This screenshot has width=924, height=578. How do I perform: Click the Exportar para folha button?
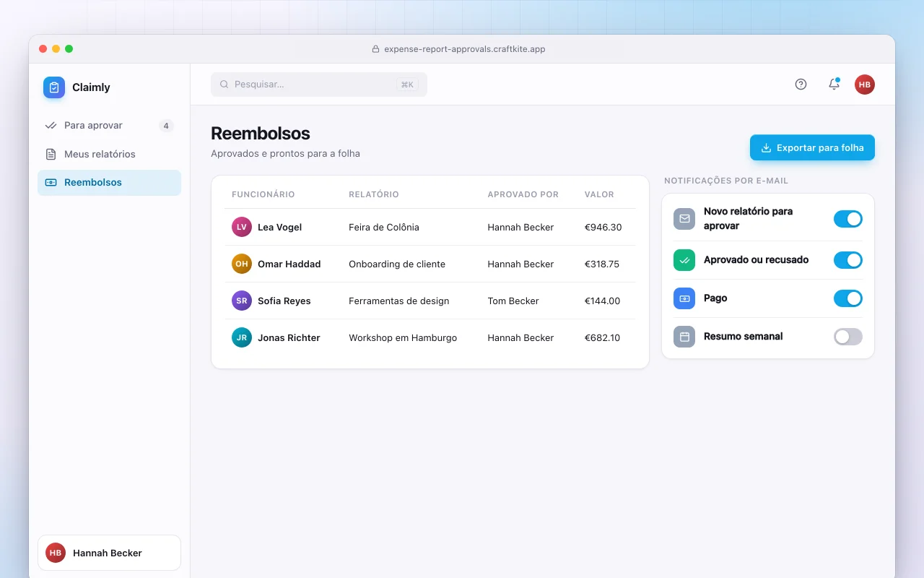click(812, 147)
